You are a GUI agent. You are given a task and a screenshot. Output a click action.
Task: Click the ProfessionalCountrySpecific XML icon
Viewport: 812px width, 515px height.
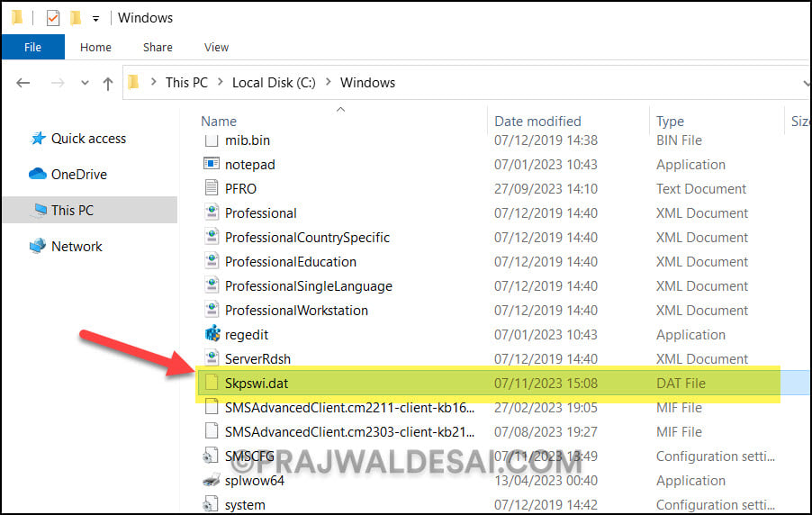(212, 236)
